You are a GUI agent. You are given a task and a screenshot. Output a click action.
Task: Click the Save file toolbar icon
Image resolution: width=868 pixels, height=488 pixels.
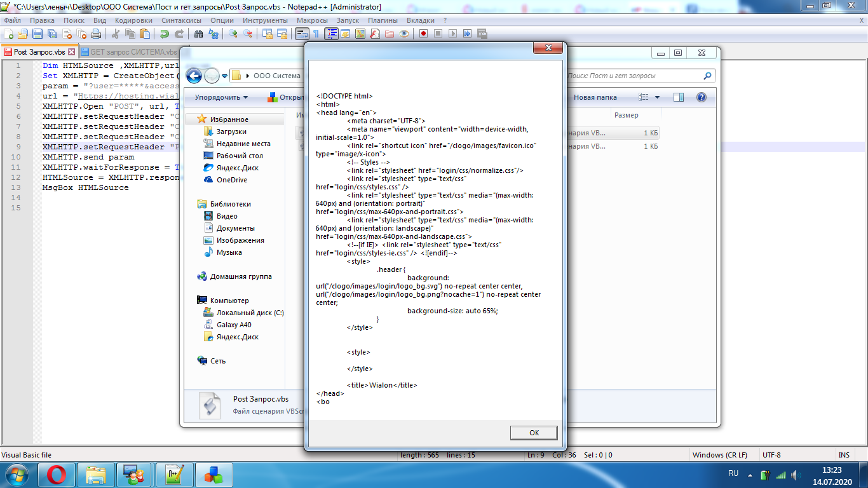[37, 34]
